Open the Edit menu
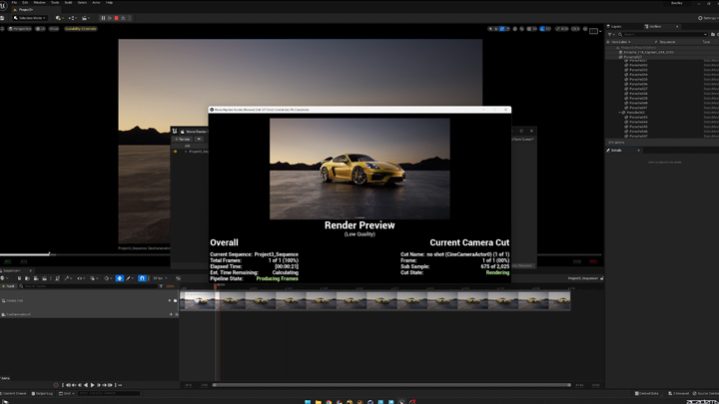Image resolution: width=719 pixels, height=404 pixels. pyautogui.click(x=25, y=3)
